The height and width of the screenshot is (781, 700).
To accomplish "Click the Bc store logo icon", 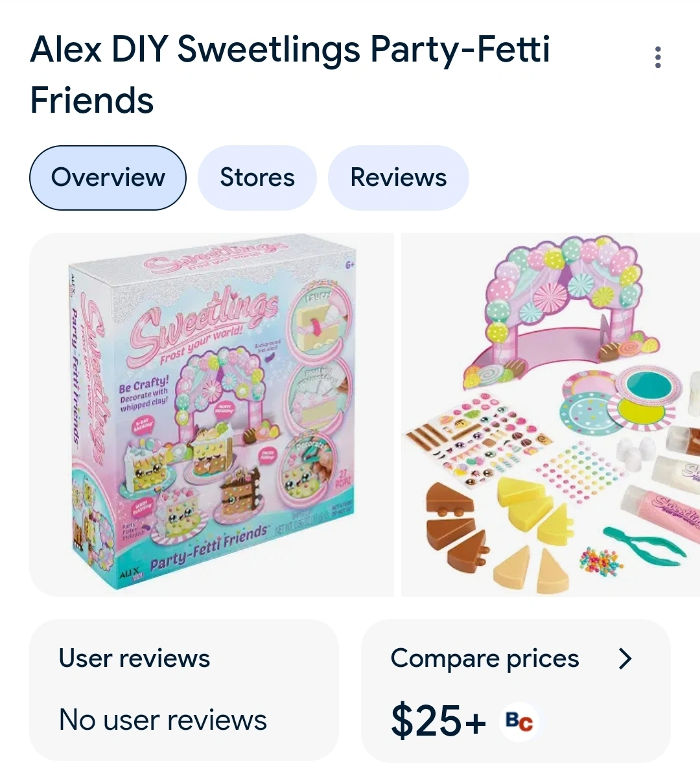I will pyautogui.click(x=519, y=721).
